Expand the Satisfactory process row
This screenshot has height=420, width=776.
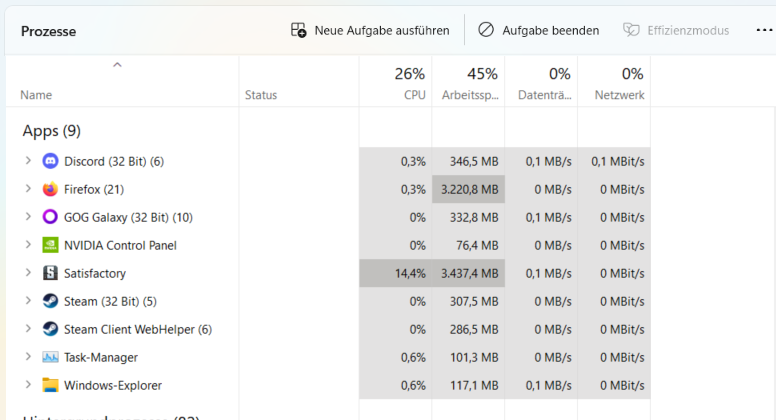click(x=28, y=273)
